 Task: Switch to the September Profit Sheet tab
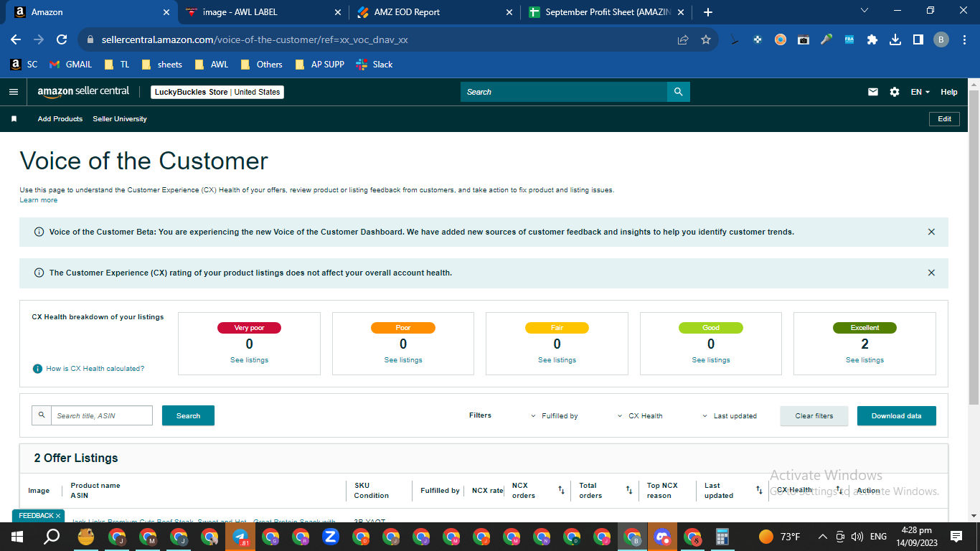(x=606, y=12)
